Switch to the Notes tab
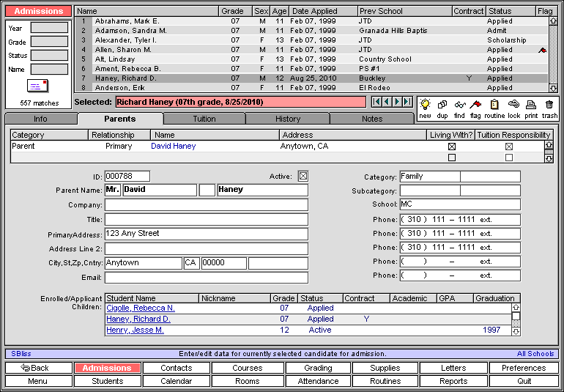564x392 pixels. coord(372,119)
